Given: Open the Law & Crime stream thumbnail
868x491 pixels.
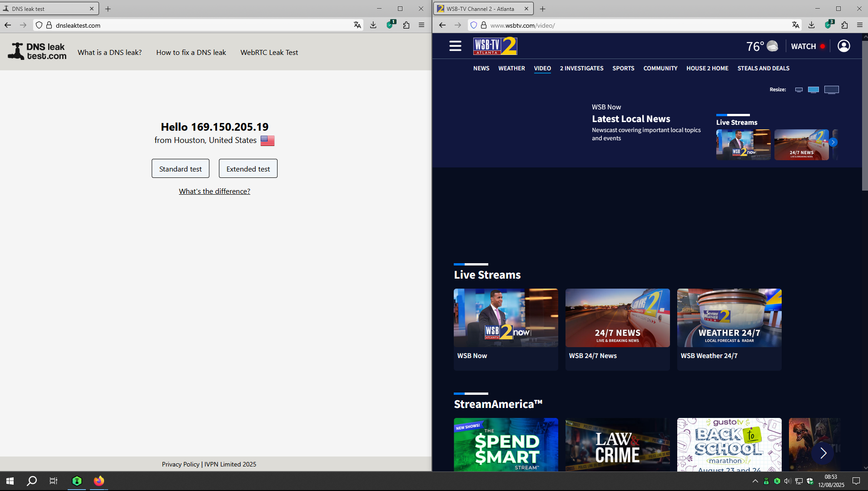Looking at the screenshot, I should pyautogui.click(x=618, y=445).
